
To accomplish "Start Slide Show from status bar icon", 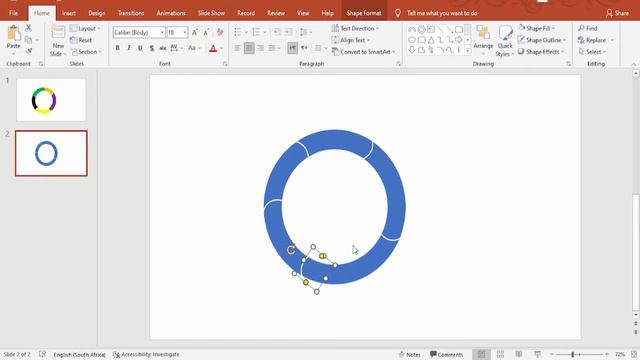I will coord(538,354).
